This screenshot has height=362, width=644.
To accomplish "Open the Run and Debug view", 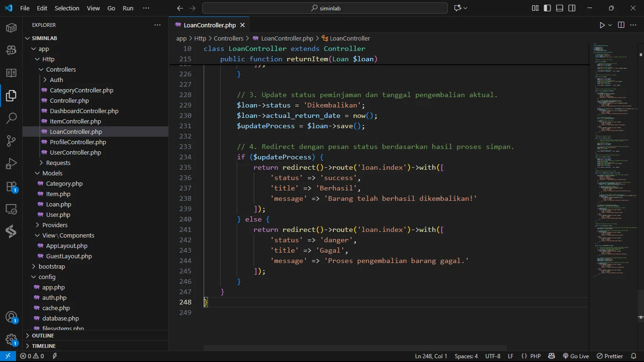I will point(11,164).
